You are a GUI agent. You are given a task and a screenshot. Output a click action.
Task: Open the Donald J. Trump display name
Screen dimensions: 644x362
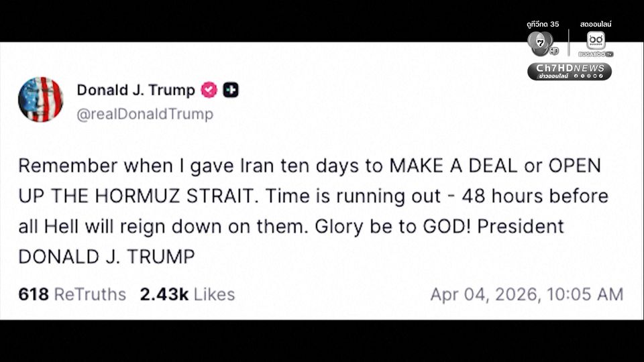pos(136,90)
